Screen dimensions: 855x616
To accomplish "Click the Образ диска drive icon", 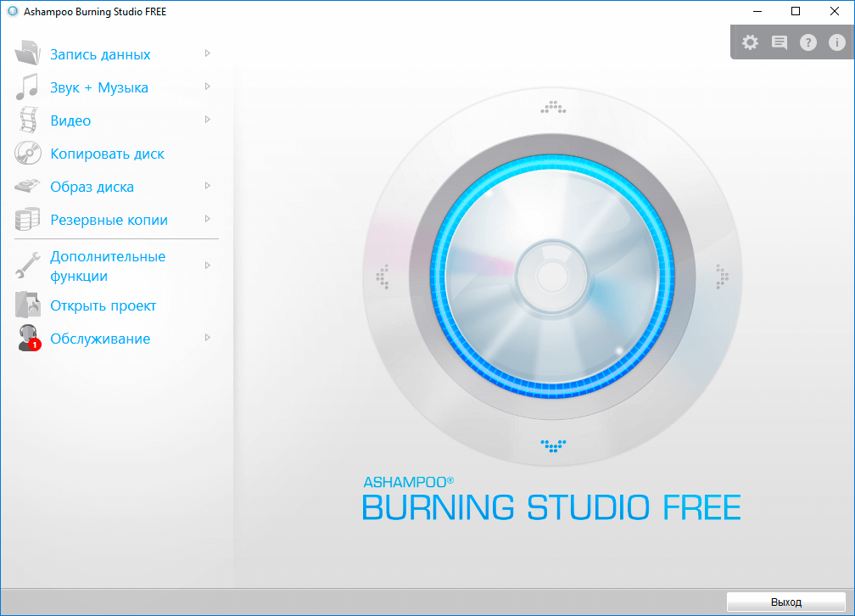I will (x=28, y=187).
